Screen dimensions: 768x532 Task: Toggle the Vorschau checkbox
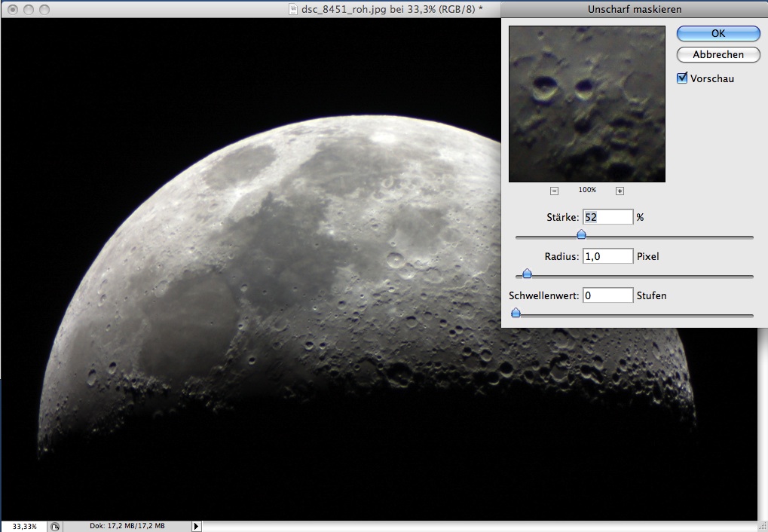pos(682,78)
